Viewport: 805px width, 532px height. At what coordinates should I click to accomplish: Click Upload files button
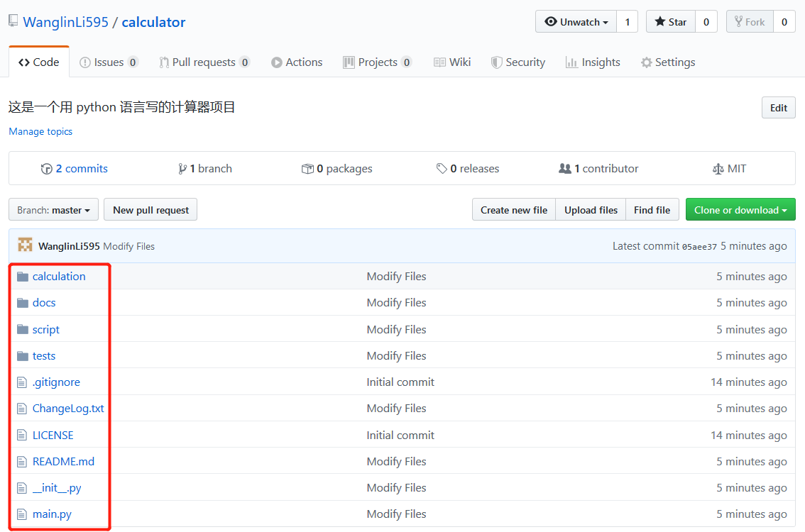(x=591, y=210)
